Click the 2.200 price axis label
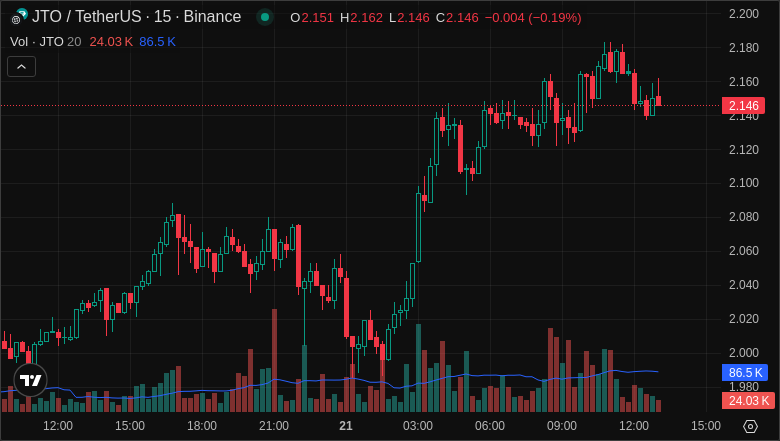This screenshot has width=780, height=441. pos(744,14)
